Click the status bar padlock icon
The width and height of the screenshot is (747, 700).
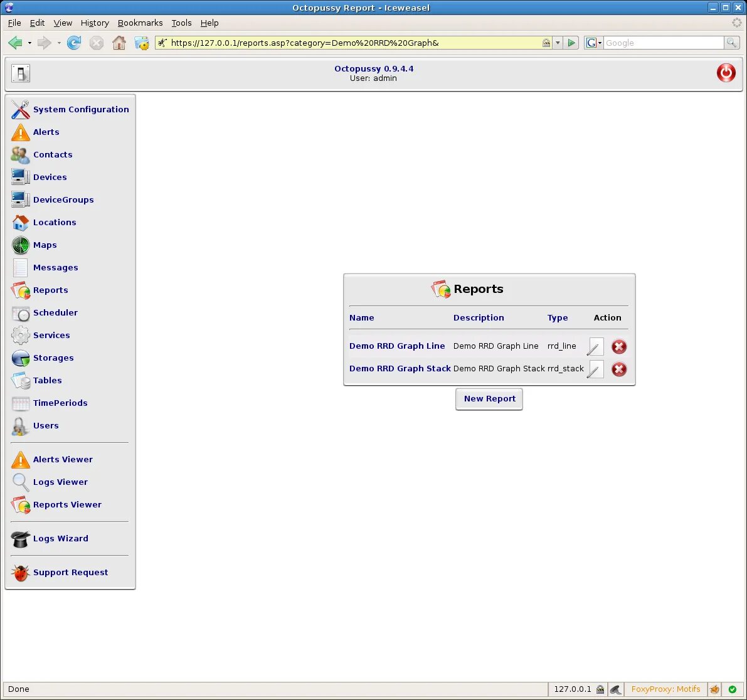tap(600, 689)
